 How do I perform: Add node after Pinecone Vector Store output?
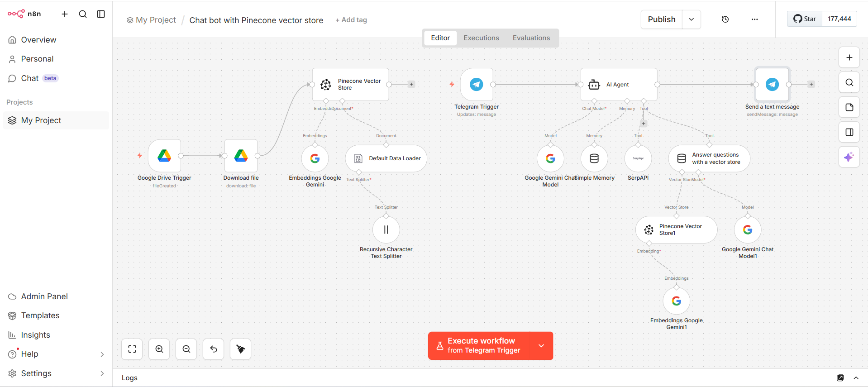pos(411,84)
